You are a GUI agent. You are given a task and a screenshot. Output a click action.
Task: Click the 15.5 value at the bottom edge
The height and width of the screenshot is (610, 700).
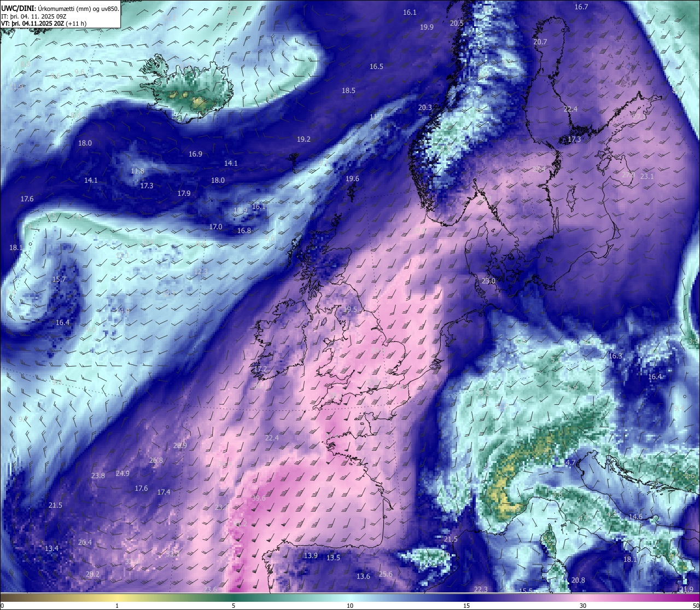click(x=526, y=591)
